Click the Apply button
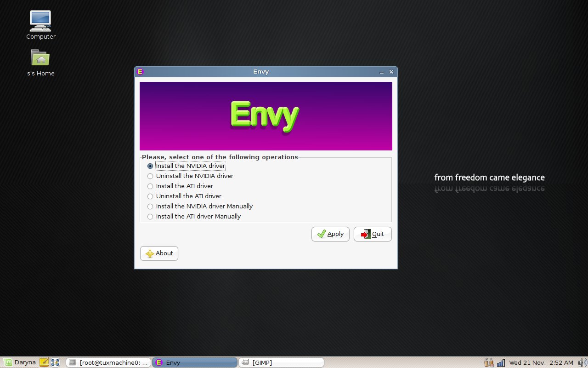 (x=330, y=234)
